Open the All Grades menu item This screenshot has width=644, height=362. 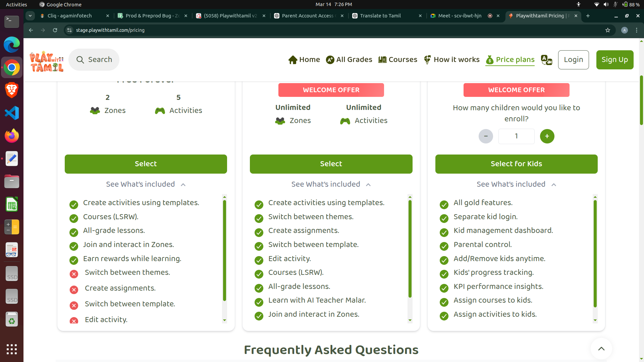click(349, 60)
